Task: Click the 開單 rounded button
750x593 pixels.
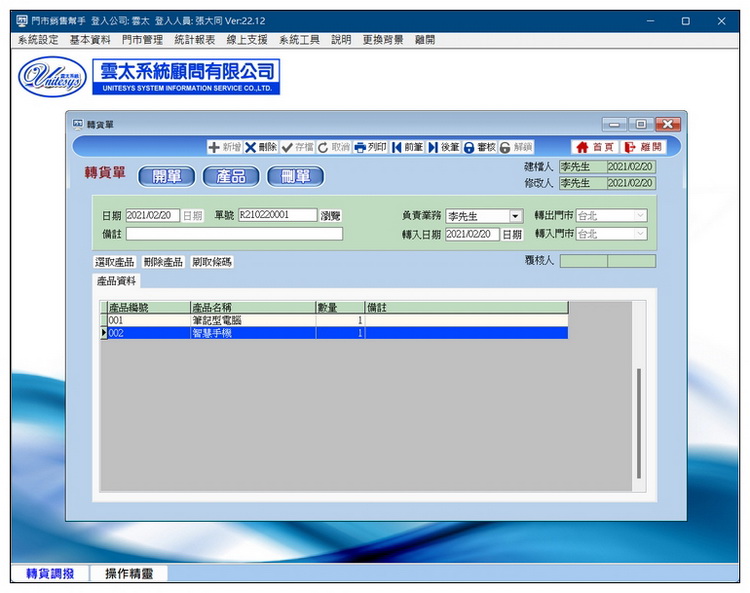Action: [x=166, y=176]
